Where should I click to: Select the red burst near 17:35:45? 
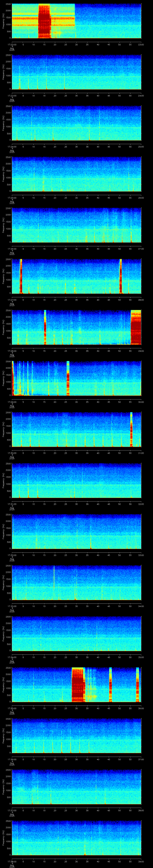[110, 685]
